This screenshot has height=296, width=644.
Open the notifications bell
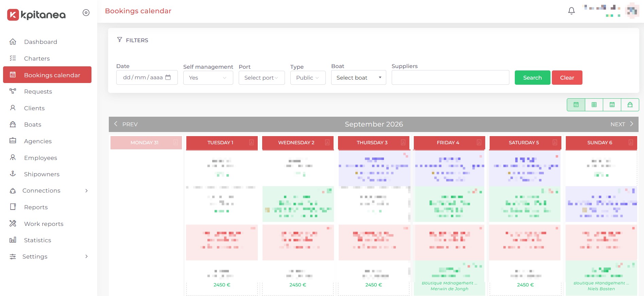pos(572,11)
